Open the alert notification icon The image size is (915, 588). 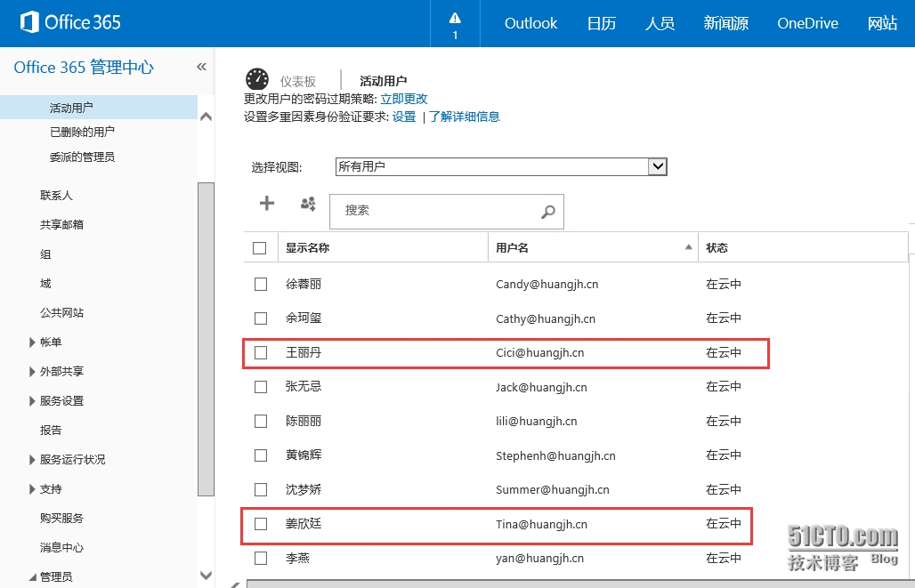tap(455, 23)
